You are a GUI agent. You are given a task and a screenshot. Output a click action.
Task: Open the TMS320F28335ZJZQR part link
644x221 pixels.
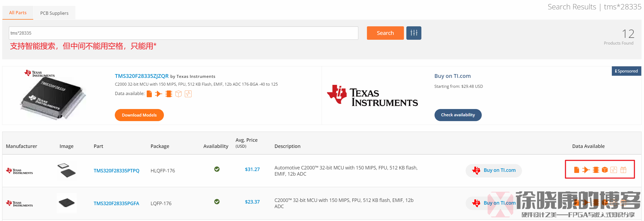tap(142, 76)
